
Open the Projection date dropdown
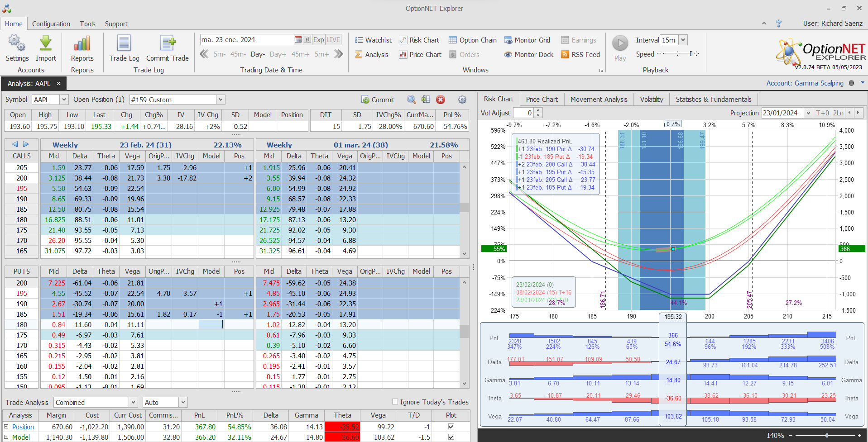click(x=808, y=113)
